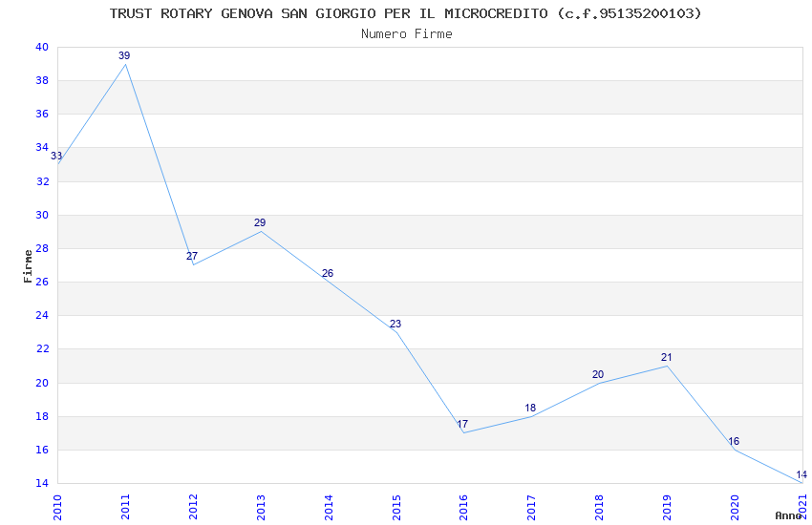Select data point label 17 for 2016
This screenshot has height=525, width=812.
click(462, 424)
